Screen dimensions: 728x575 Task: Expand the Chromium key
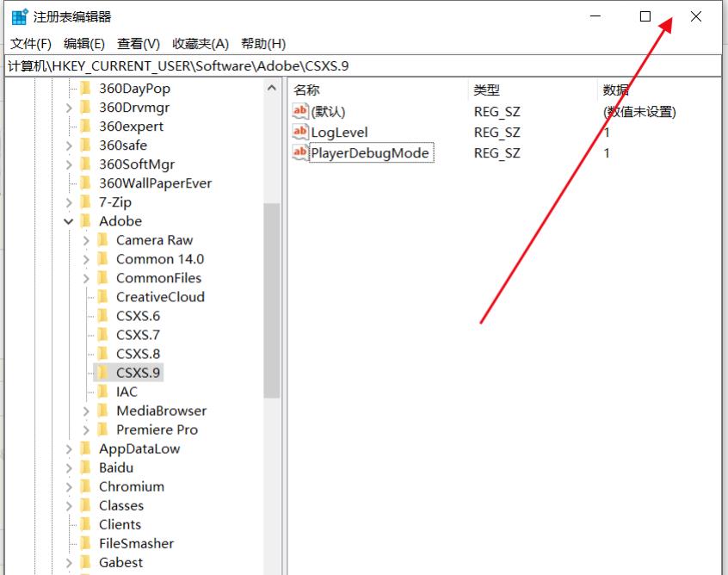coord(69,487)
